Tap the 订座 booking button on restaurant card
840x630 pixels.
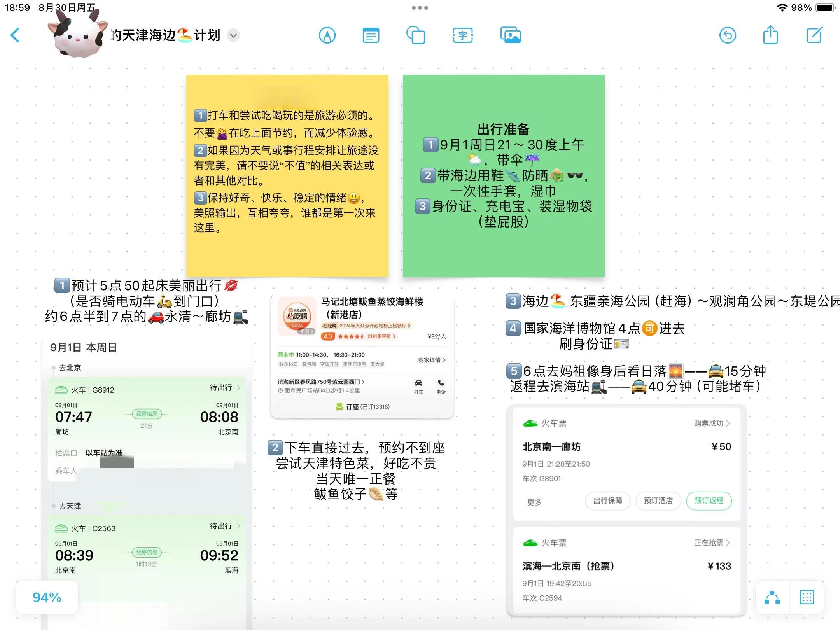(x=362, y=407)
